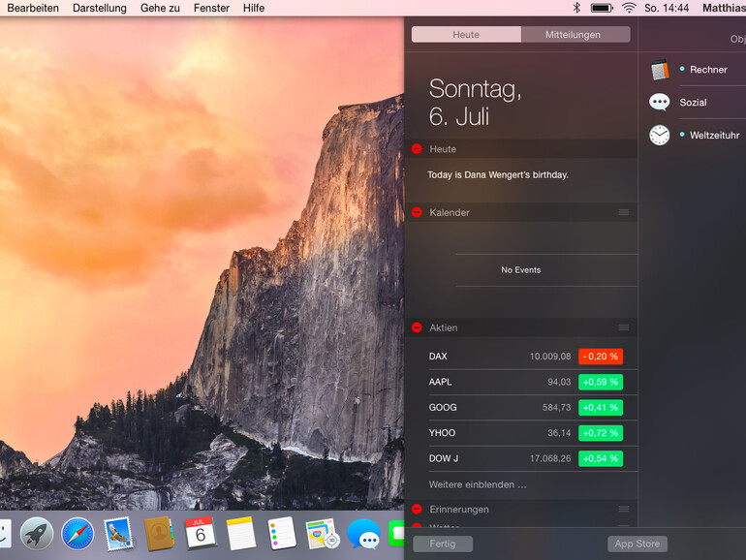Click the Bluetooth menu bar icon
The width and height of the screenshot is (746, 560).
[x=576, y=8]
